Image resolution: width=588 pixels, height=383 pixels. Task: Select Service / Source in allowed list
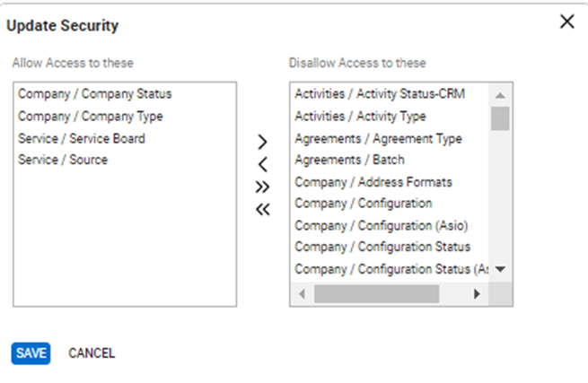pyautogui.click(x=63, y=160)
